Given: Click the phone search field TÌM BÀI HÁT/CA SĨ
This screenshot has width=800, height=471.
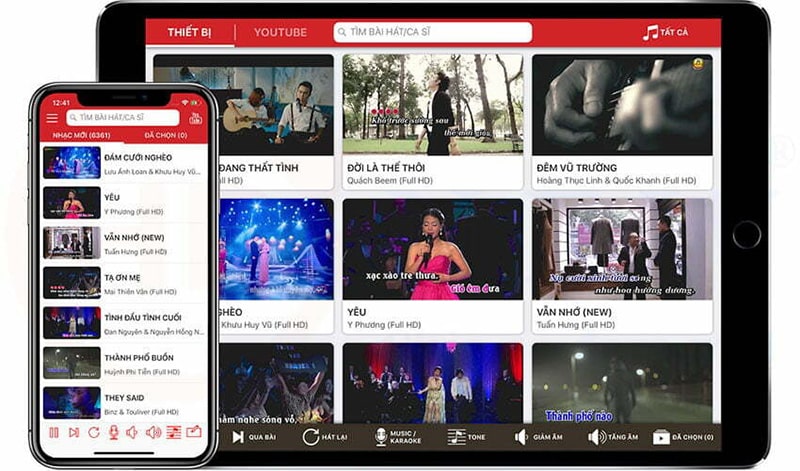Looking at the screenshot, I should (x=123, y=117).
